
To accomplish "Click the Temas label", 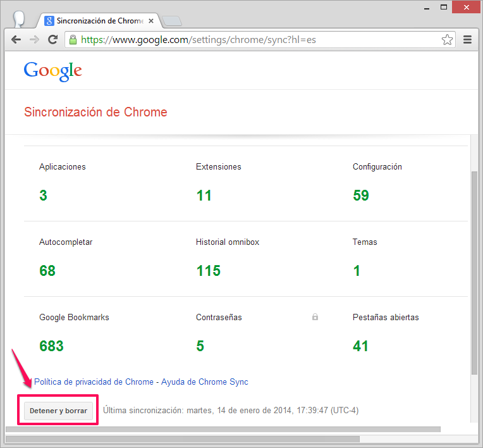I will click(365, 242).
